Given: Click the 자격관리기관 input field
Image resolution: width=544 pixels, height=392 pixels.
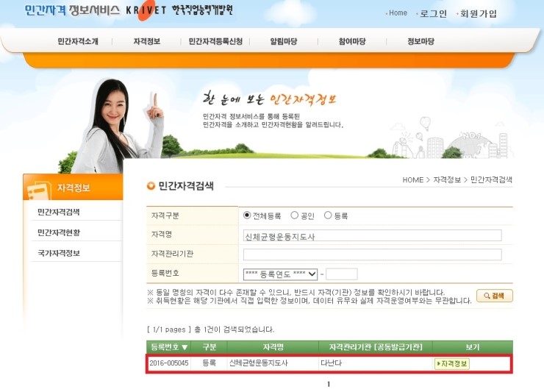Looking at the screenshot, I should click(x=372, y=254).
